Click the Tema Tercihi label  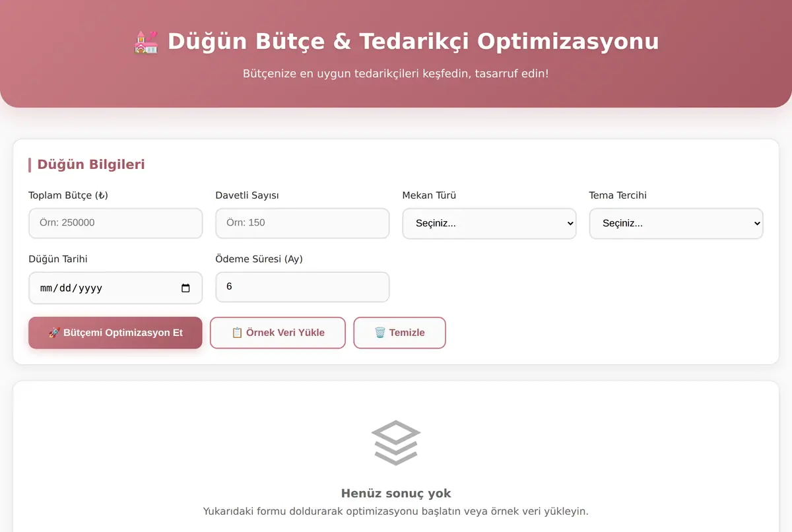618,195
